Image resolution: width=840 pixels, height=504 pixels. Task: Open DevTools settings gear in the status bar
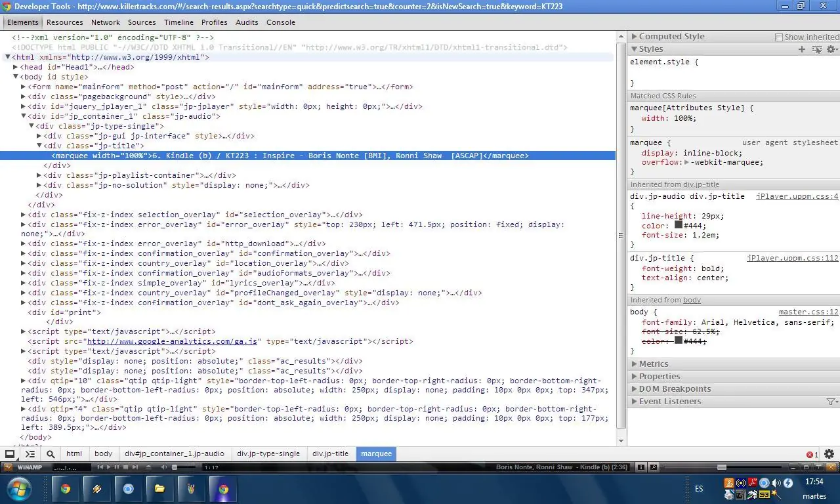pyautogui.click(x=829, y=453)
